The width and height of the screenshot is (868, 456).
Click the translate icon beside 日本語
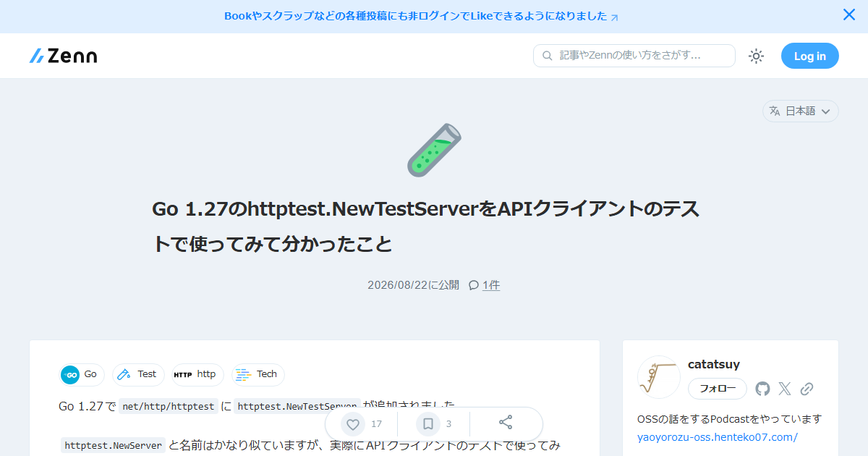tap(775, 111)
